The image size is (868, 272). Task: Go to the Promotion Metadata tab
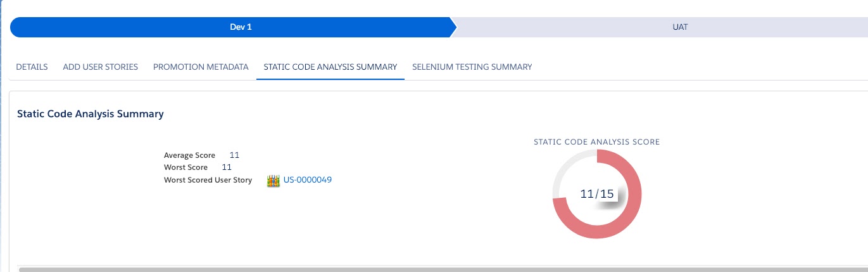201,67
